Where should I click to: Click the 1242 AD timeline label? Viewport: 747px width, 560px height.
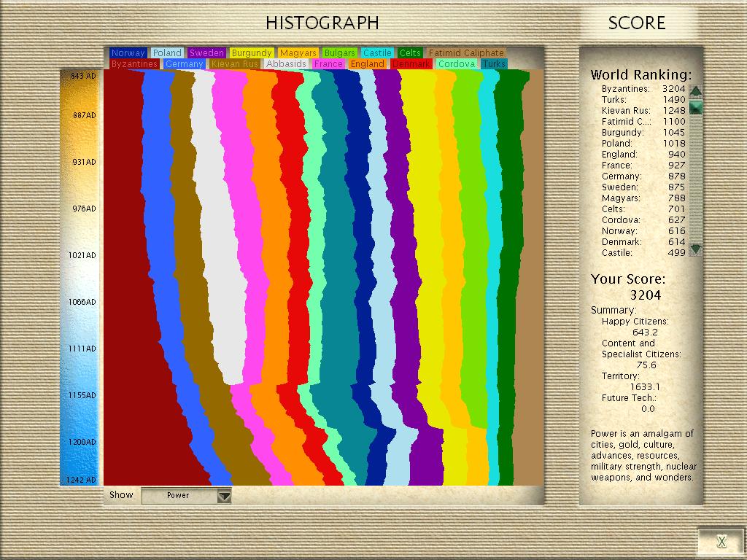point(82,480)
